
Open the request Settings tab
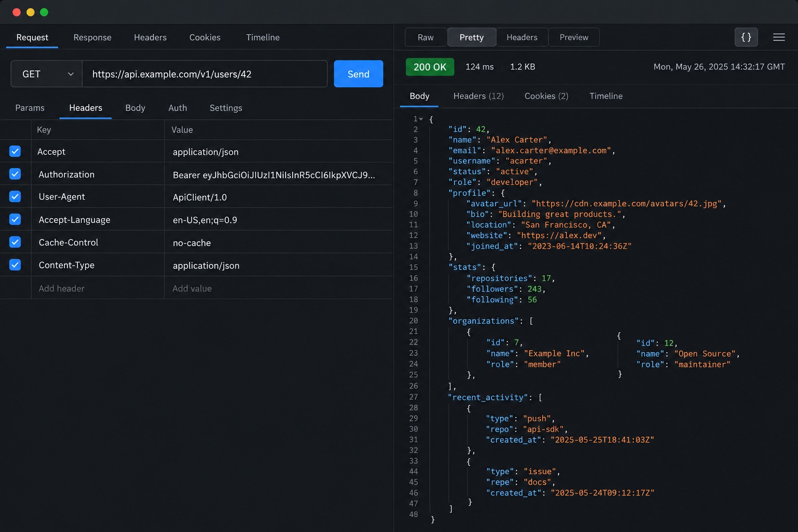click(226, 108)
